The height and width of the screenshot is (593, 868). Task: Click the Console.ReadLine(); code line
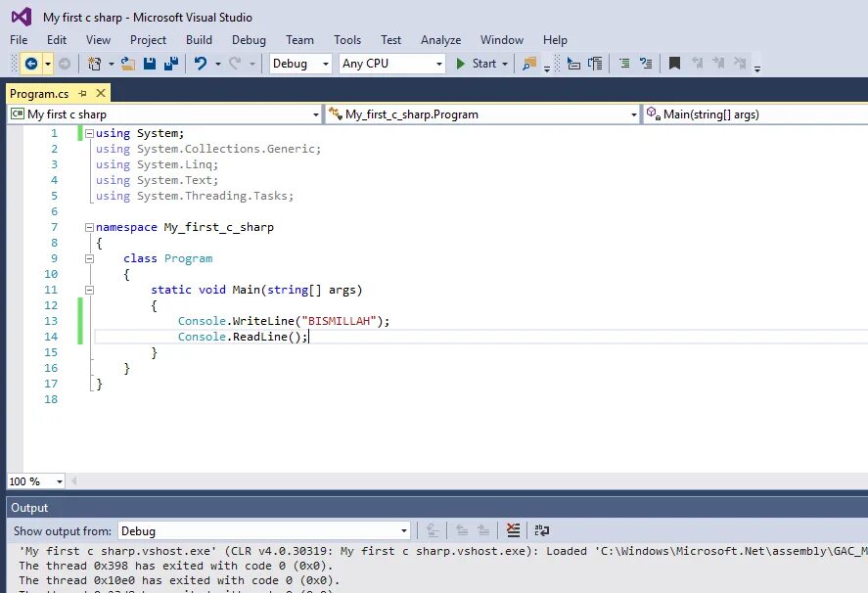tap(243, 337)
